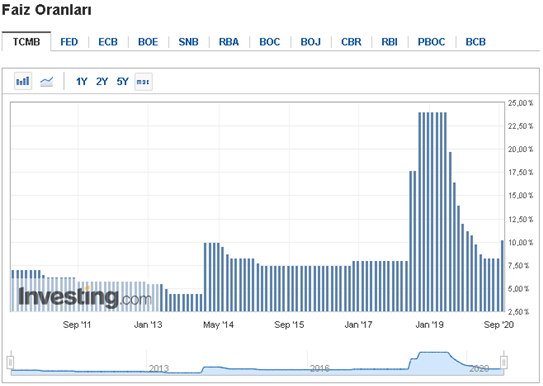Click the last bar at Sep '20
The image size is (543, 386).
(x=502, y=276)
